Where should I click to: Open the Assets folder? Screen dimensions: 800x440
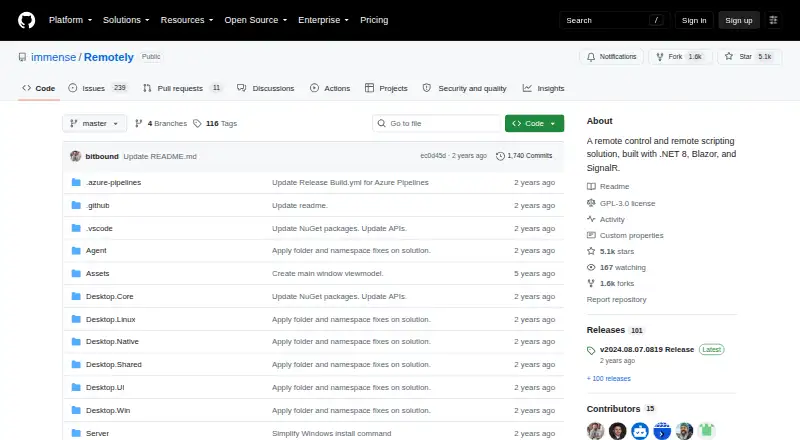97,274
